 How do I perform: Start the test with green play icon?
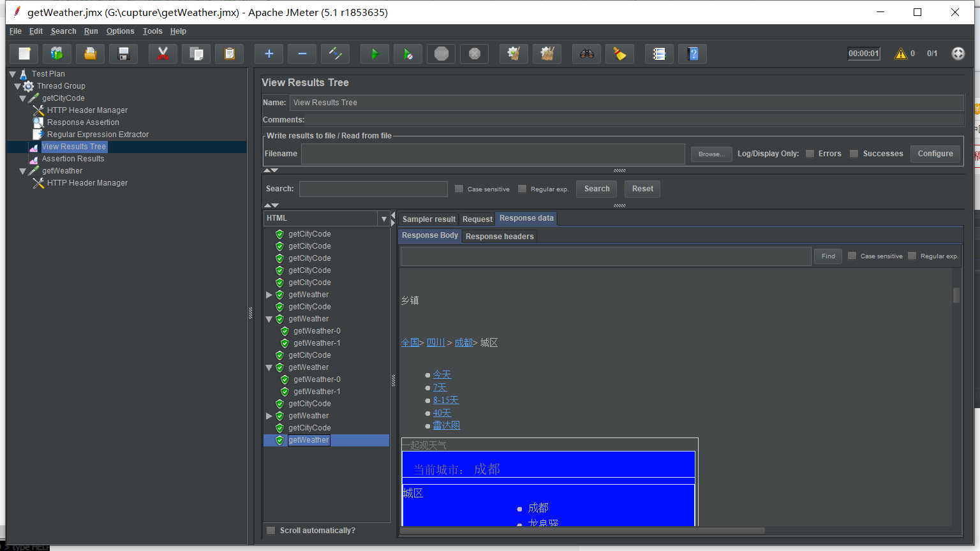375,54
